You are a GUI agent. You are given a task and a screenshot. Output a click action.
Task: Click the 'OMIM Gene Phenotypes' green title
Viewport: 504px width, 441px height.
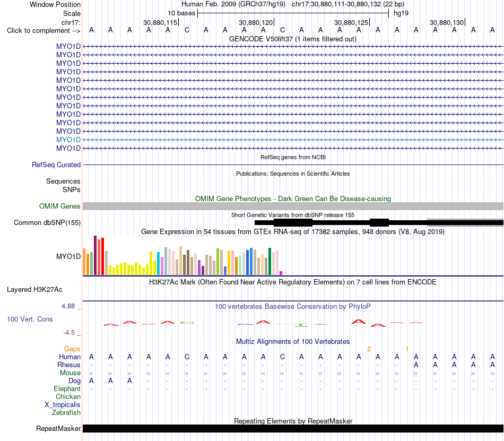point(293,198)
